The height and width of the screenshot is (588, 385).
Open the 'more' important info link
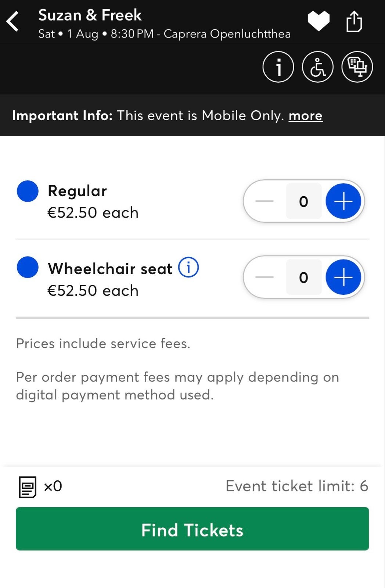click(306, 115)
